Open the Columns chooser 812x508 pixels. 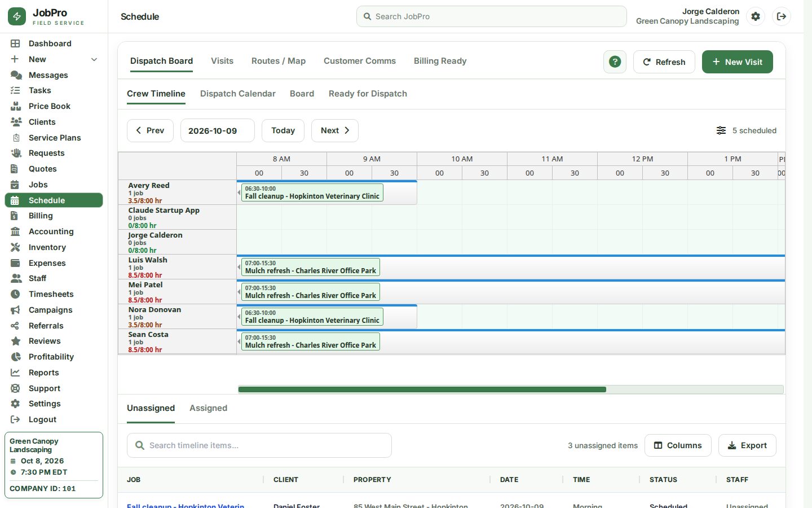click(x=678, y=445)
